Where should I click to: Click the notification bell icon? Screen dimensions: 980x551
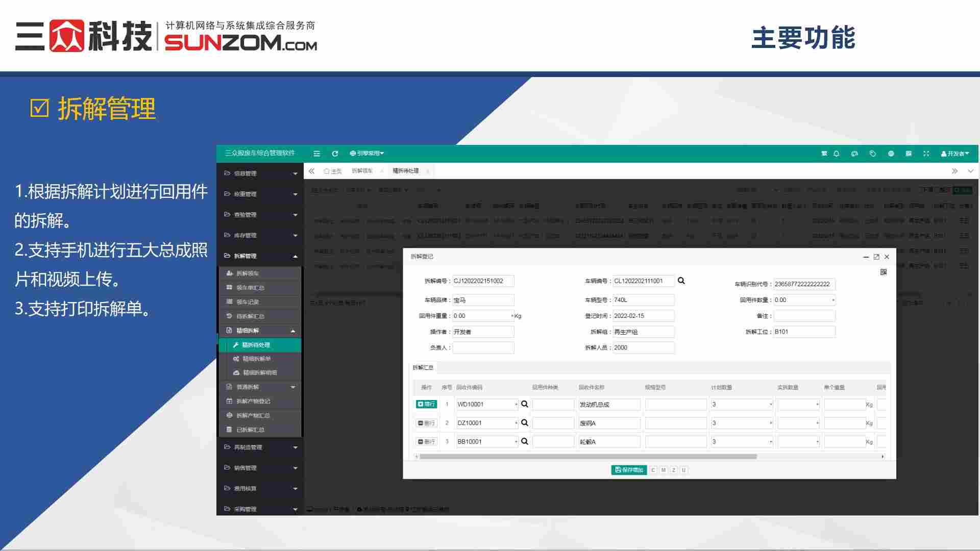[837, 154]
